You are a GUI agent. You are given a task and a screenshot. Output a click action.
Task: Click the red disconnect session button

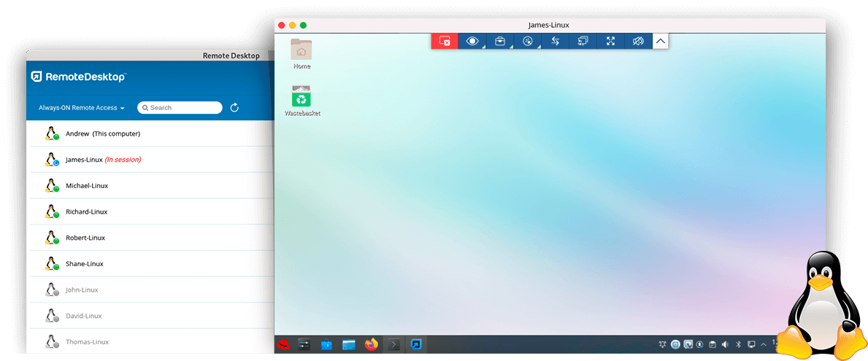pos(445,42)
